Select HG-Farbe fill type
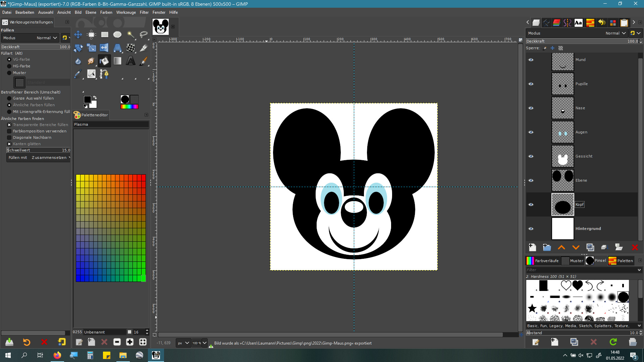Viewport: 644px width, 362px height. pos(9,66)
